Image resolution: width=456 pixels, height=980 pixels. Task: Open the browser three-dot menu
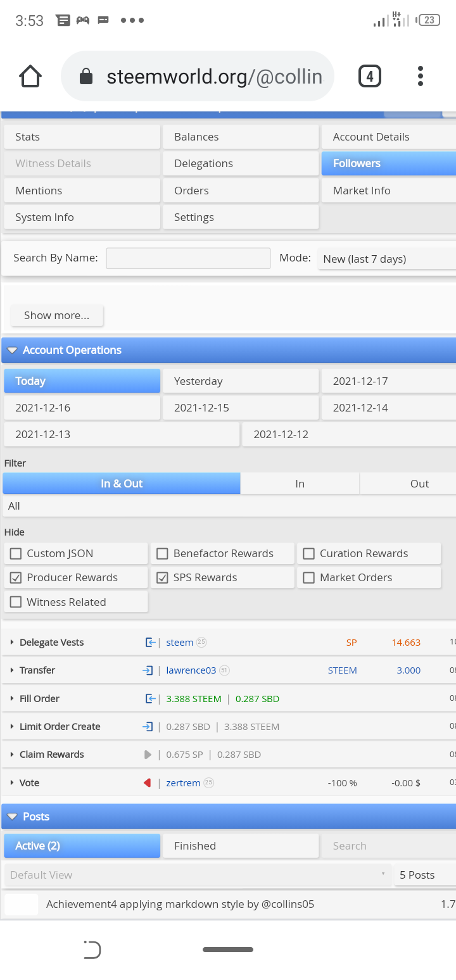[421, 77]
